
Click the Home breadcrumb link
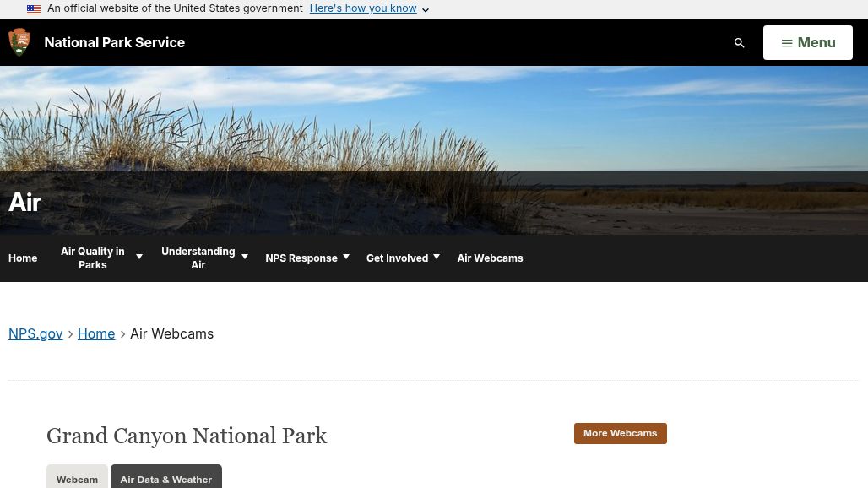96,333
